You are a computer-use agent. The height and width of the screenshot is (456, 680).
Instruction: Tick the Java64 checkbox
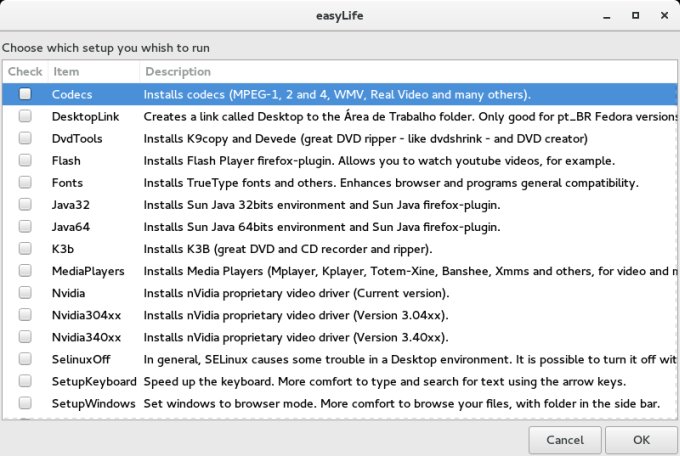tap(25, 226)
